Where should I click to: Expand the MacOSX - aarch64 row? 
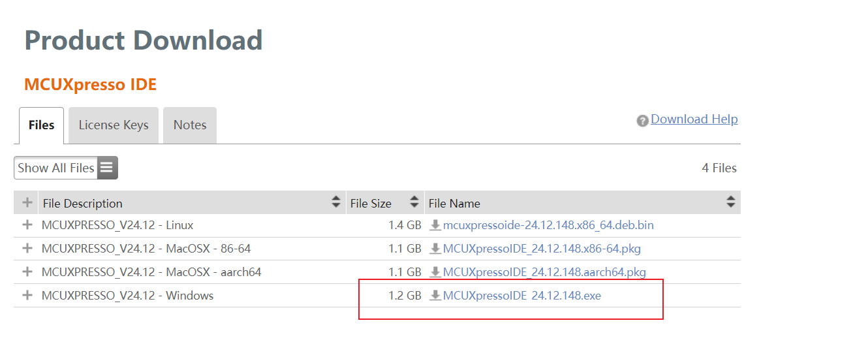27,272
